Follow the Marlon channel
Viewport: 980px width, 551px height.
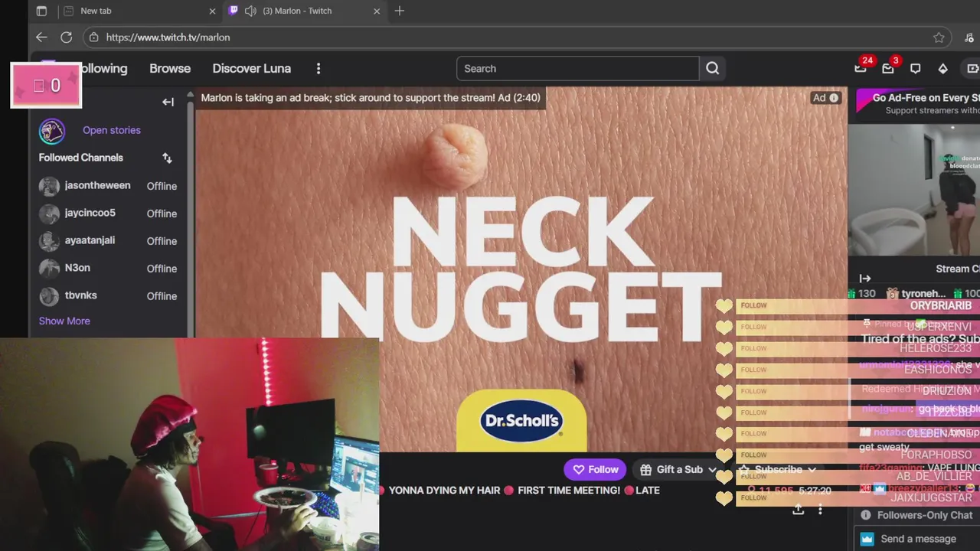[595, 470]
